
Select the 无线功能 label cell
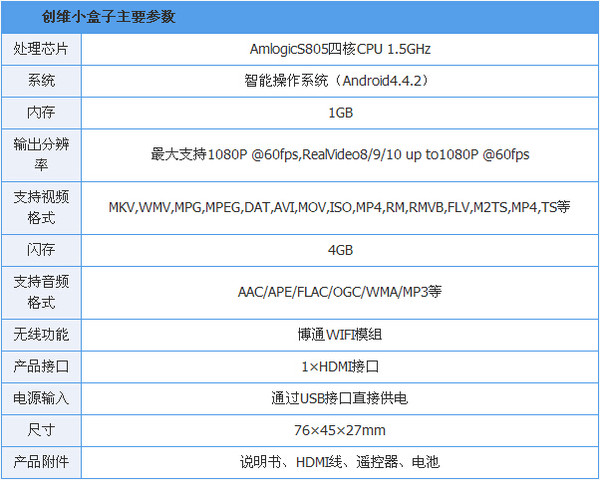point(41,335)
